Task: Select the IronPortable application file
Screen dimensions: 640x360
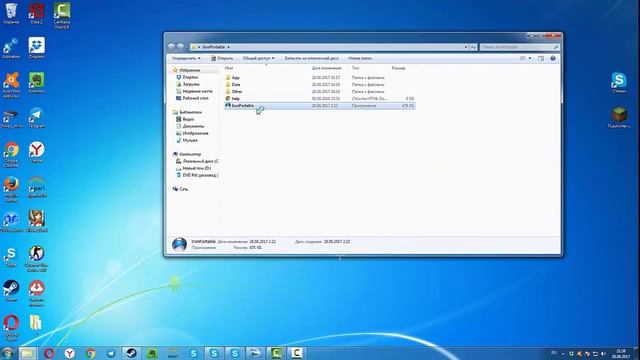Action: click(319, 105)
